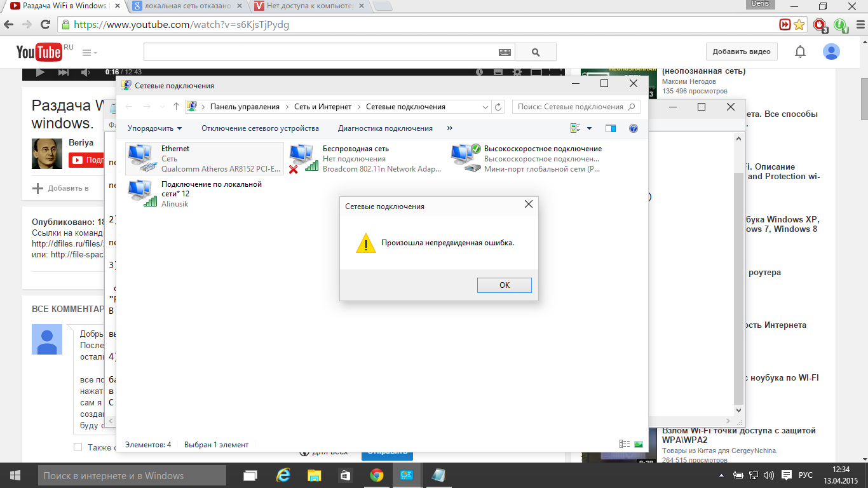Show more toolbar commands chevron
The image size is (868, 488).
point(450,128)
